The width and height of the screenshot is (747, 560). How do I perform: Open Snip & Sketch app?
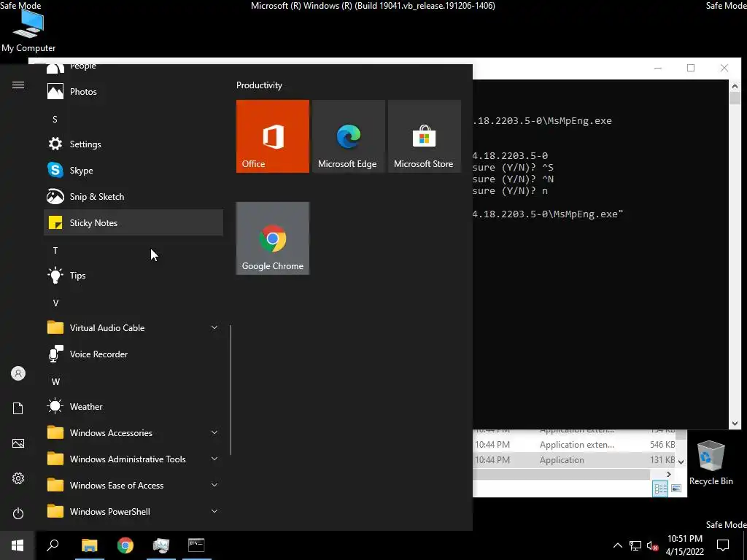[x=133, y=196]
